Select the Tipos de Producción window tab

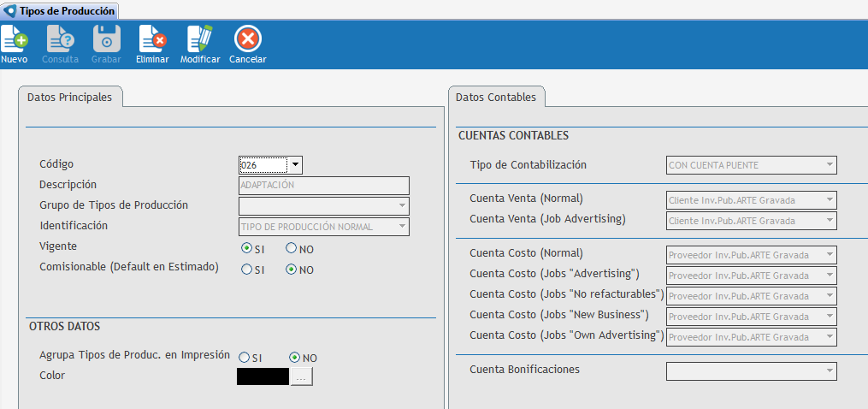pos(60,10)
